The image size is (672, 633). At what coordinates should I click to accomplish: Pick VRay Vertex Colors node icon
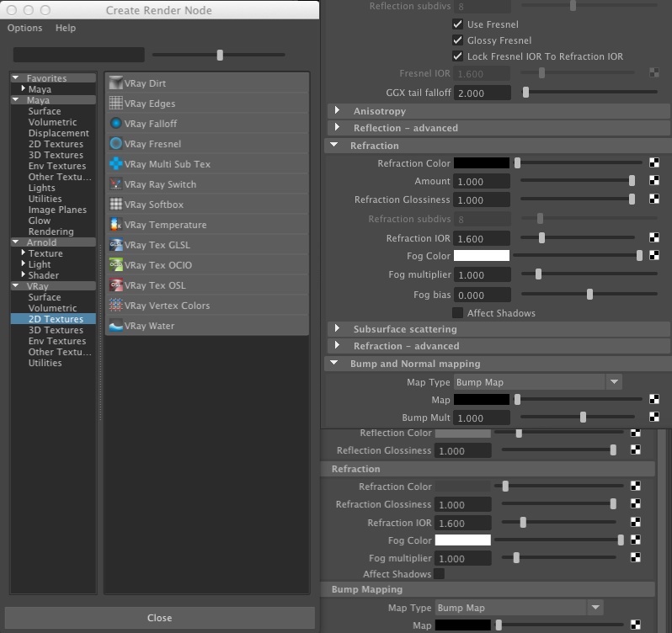[115, 305]
